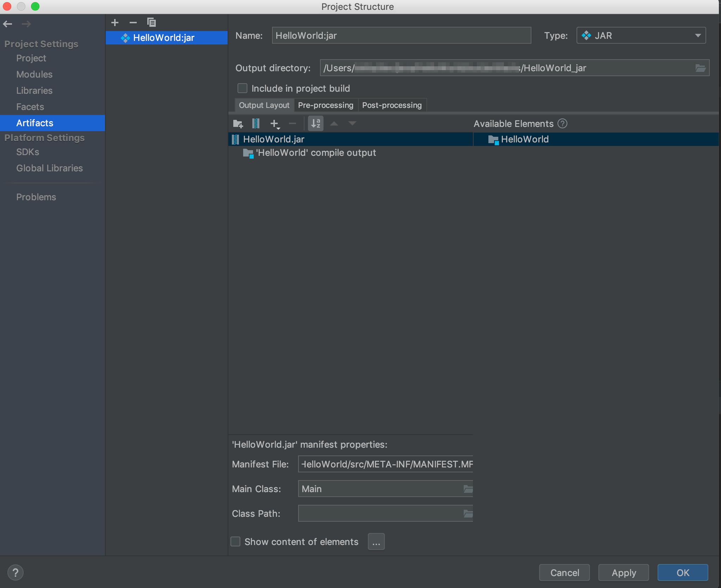Click the artifact Name input field
Viewport: 721px width, 588px height.
tap(401, 36)
